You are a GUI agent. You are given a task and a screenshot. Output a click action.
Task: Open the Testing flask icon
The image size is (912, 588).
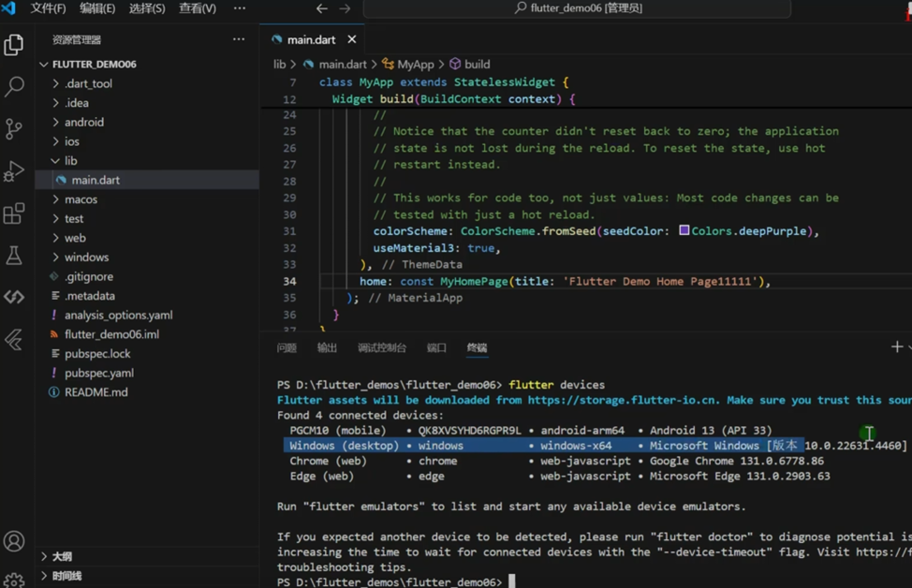click(x=14, y=255)
